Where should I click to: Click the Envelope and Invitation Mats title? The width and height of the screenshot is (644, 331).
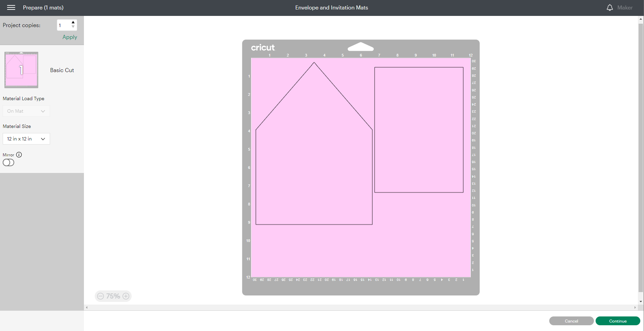coord(332,7)
